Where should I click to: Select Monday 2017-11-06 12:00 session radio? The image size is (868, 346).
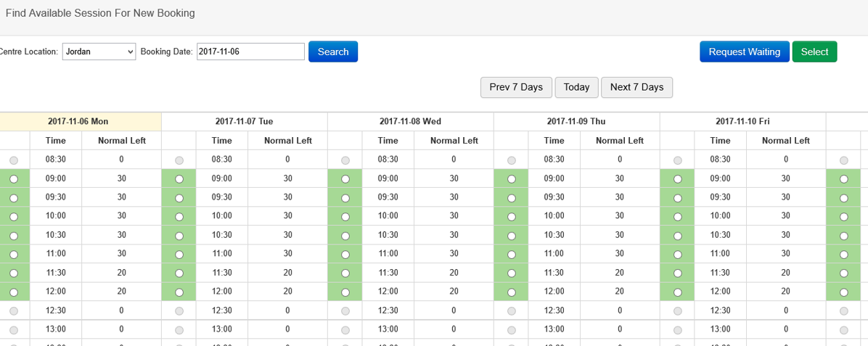[x=14, y=292]
